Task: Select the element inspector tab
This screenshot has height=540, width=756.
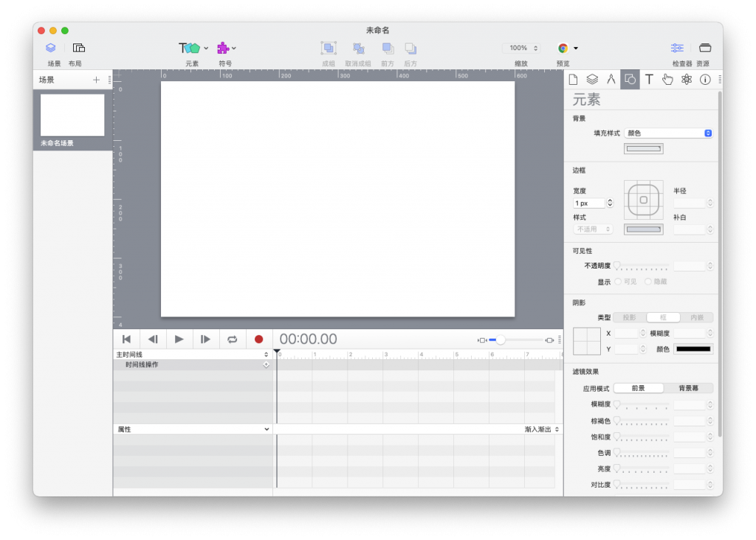Action: [630, 80]
